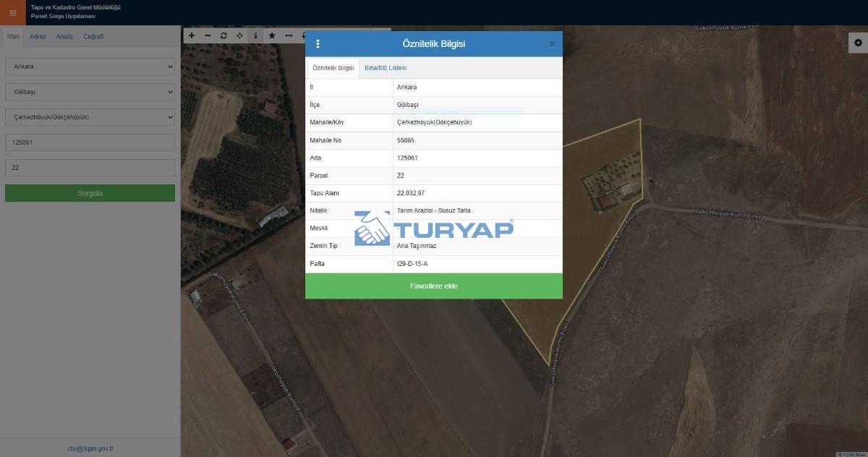Zoom in with the plus icon
This screenshot has width=868, height=457.
(192, 35)
